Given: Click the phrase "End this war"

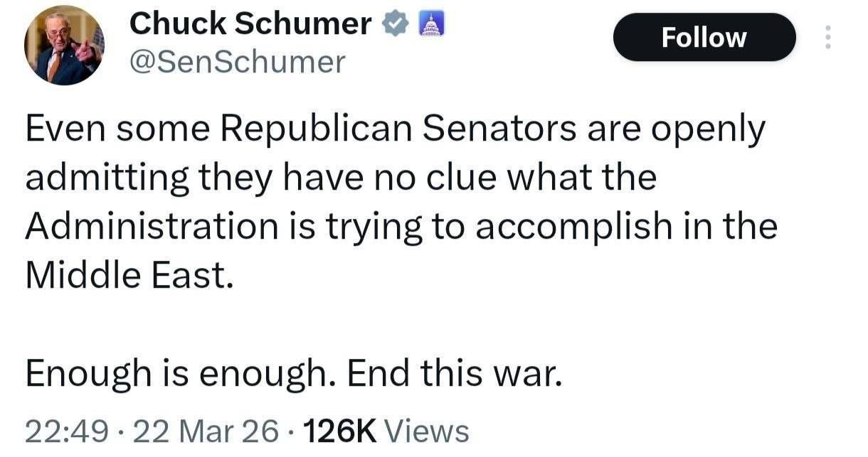Looking at the screenshot, I should tap(454, 374).
